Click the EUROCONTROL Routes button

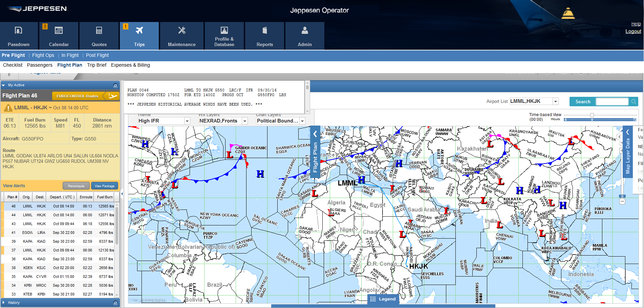coord(78,96)
